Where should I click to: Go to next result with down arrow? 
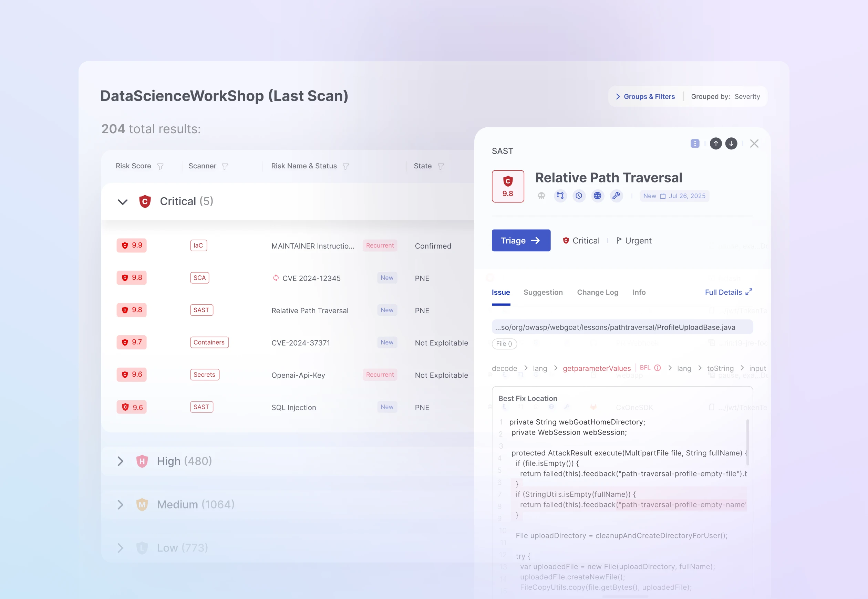[731, 144]
